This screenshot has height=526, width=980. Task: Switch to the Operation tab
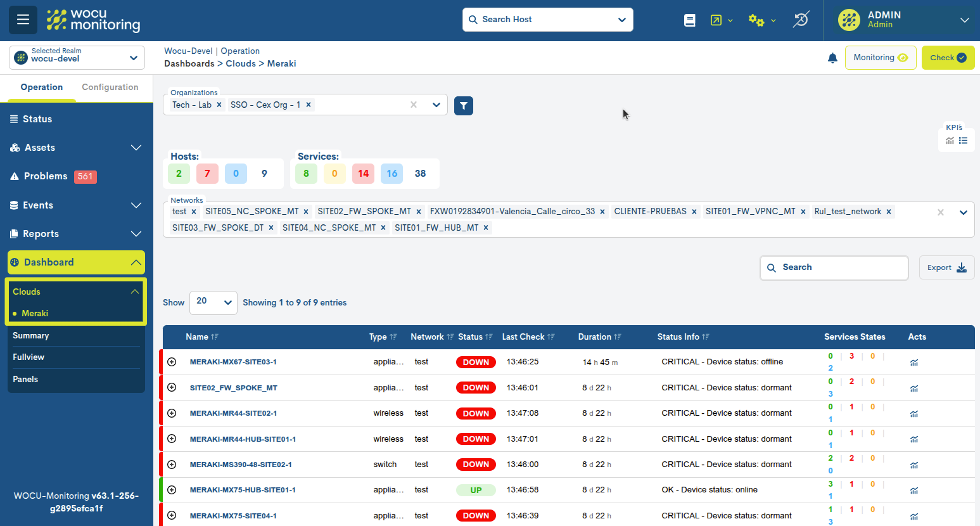[x=42, y=87]
